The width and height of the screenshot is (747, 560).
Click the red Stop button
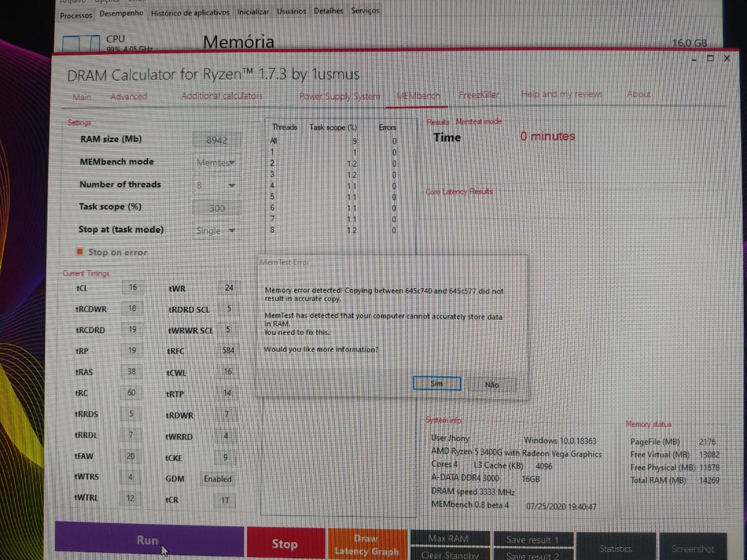(285, 544)
